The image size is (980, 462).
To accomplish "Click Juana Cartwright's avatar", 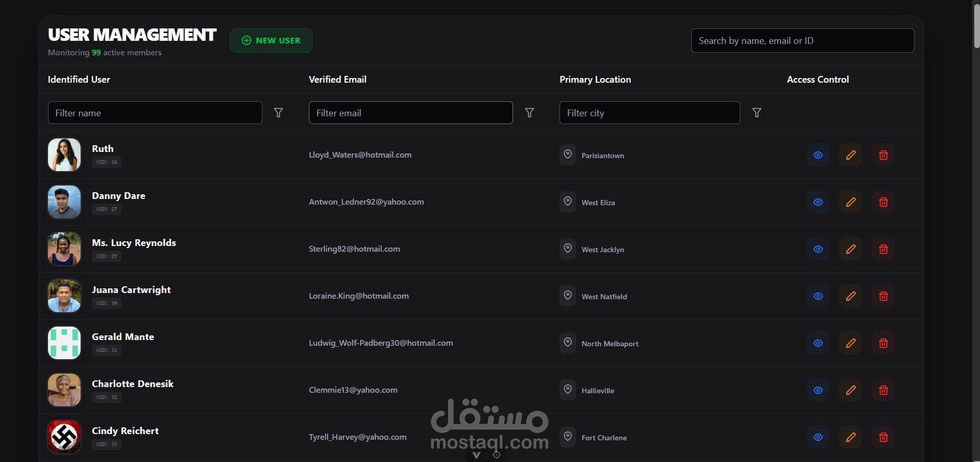I will point(65,296).
